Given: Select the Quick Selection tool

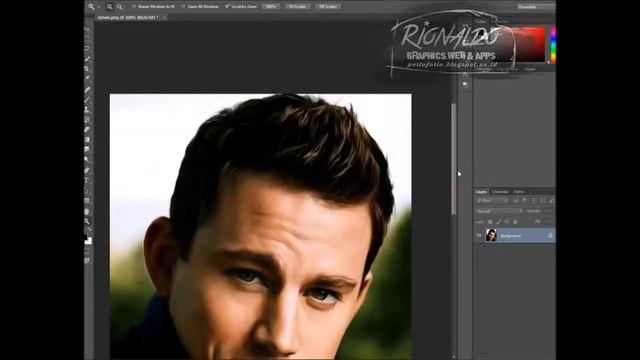Looking at the screenshot, I should 88,58.
